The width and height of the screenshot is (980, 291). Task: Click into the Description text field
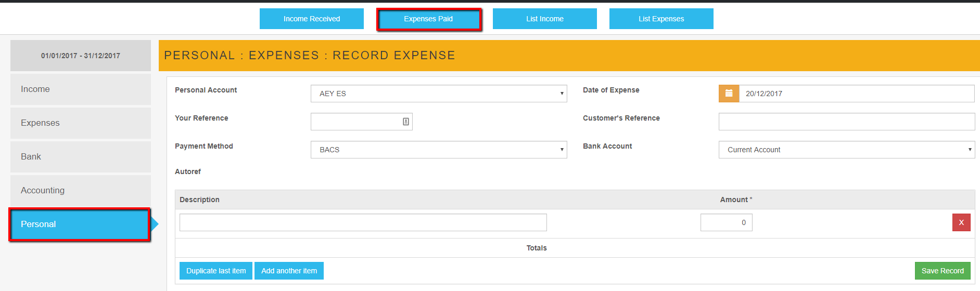point(363,222)
